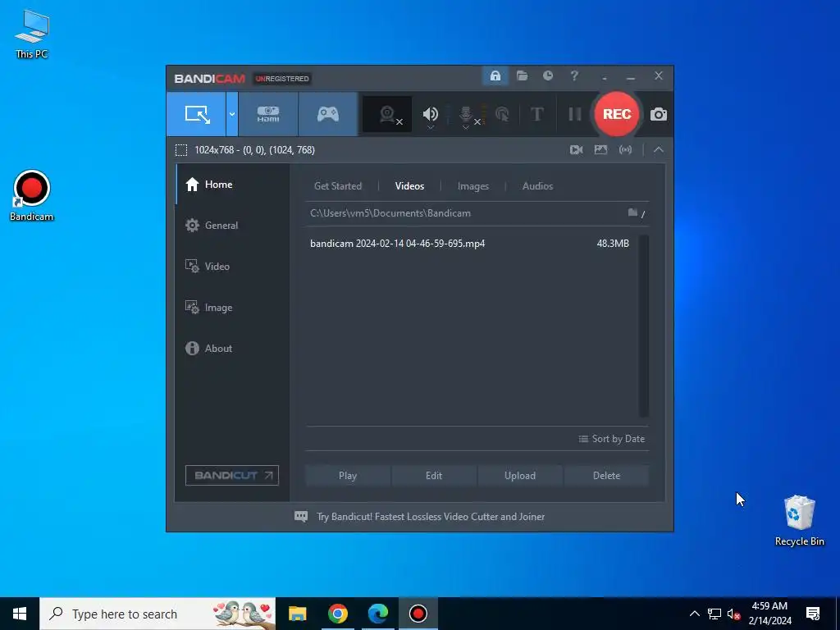840x630 pixels.
Task: Select the screen recording mode button
Action: 196,114
